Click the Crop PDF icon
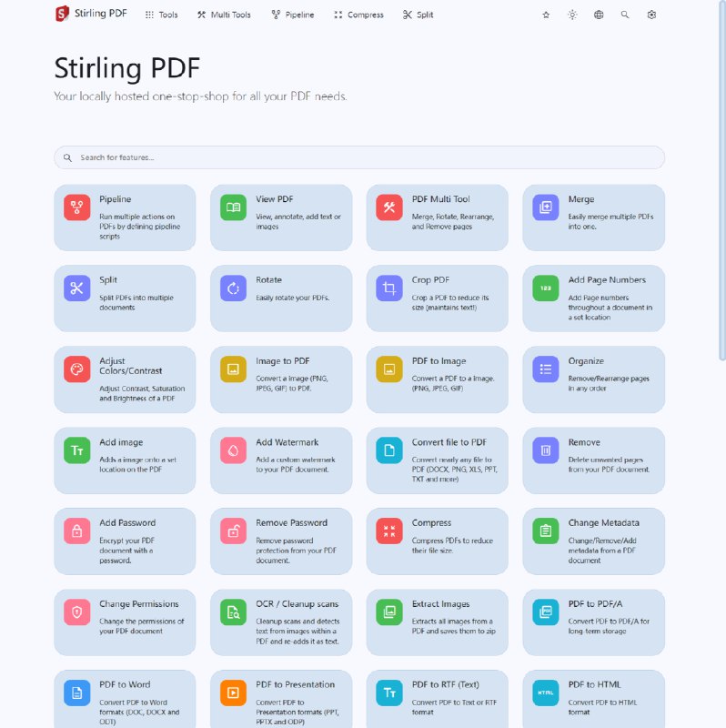Image resolution: width=726 pixels, height=728 pixels. (x=389, y=288)
